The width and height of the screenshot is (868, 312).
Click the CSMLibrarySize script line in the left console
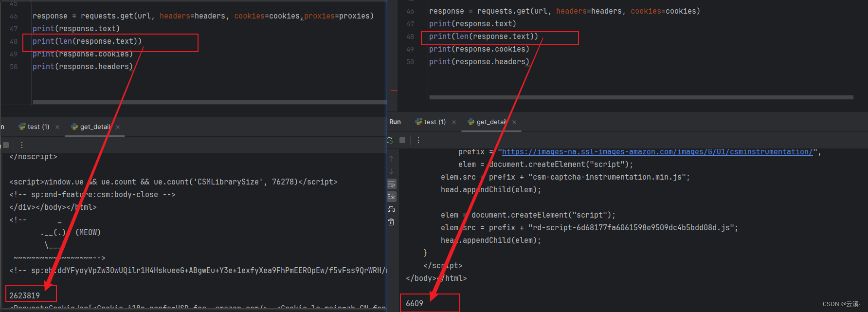(x=173, y=182)
